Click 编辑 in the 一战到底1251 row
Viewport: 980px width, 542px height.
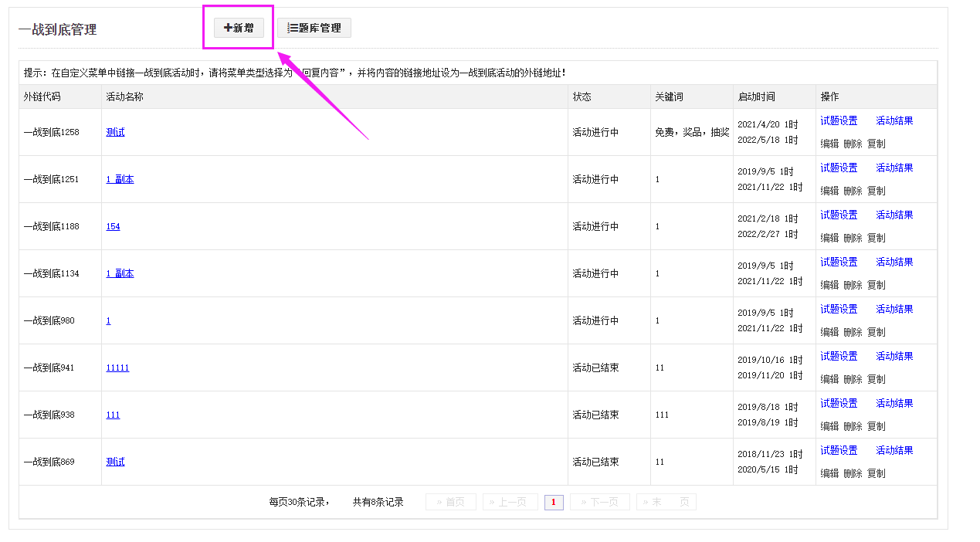click(829, 191)
